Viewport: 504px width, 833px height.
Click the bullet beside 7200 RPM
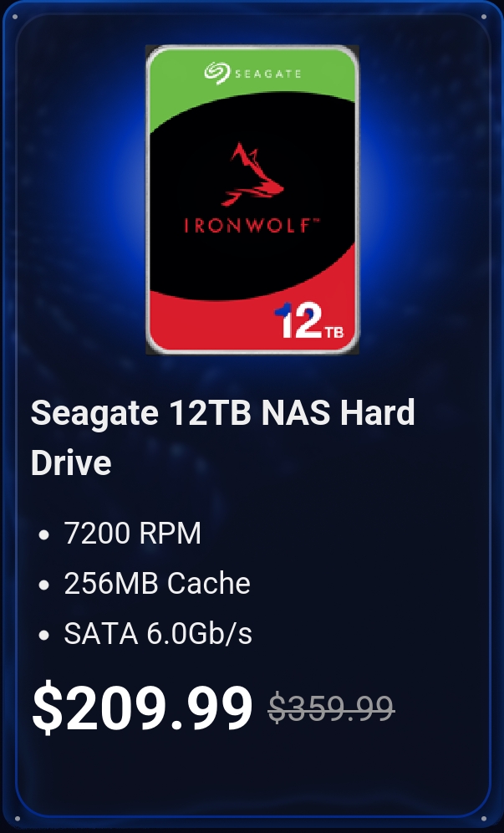(44, 534)
